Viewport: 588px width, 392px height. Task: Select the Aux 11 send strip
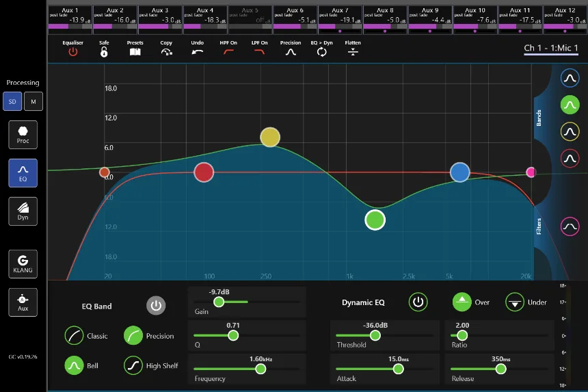[520, 20]
